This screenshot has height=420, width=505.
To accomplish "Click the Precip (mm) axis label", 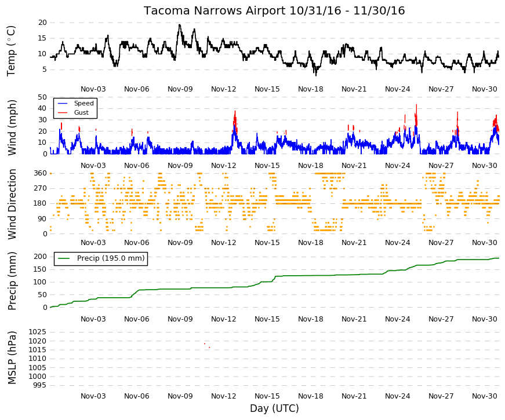I will (12, 281).
